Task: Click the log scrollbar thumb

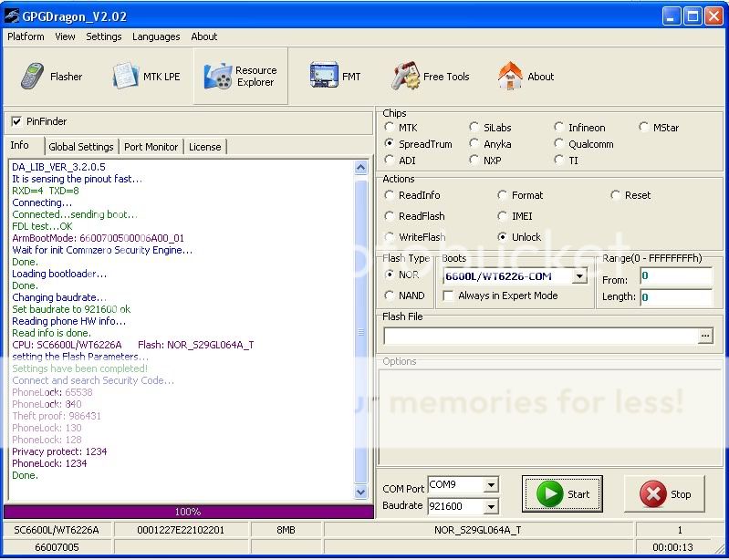Action: click(x=360, y=331)
